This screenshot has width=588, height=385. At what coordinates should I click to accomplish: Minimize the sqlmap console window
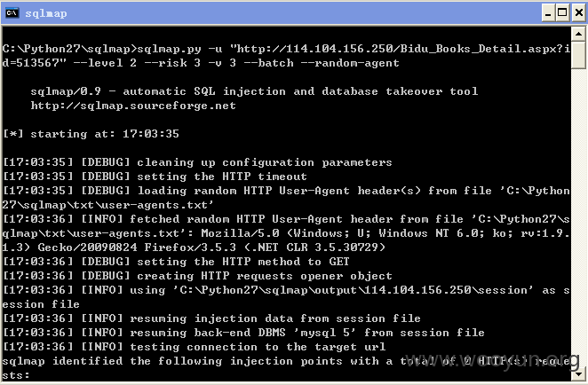click(x=548, y=13)
